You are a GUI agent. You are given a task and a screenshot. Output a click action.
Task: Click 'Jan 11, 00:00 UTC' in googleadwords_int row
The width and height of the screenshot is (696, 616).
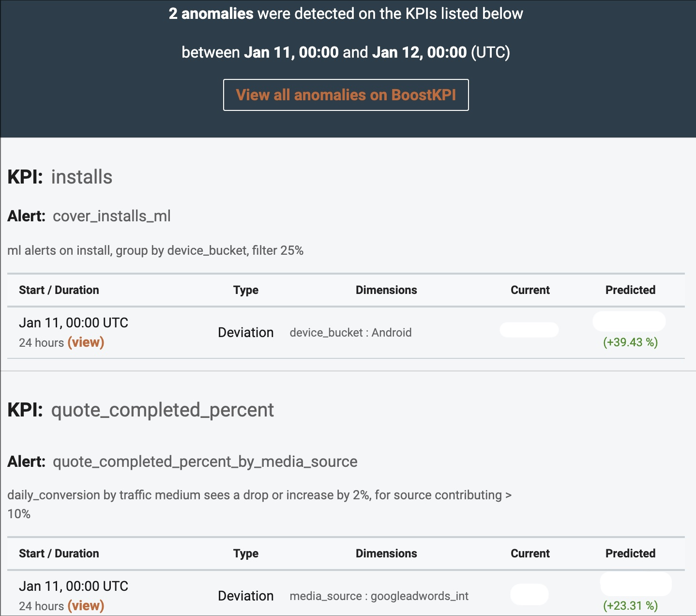(x=74, y=586)
